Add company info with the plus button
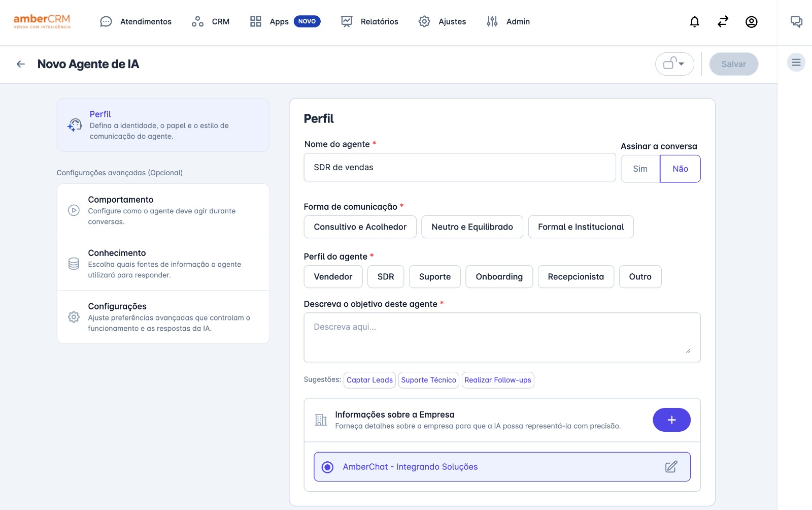 tap(672, 420)
